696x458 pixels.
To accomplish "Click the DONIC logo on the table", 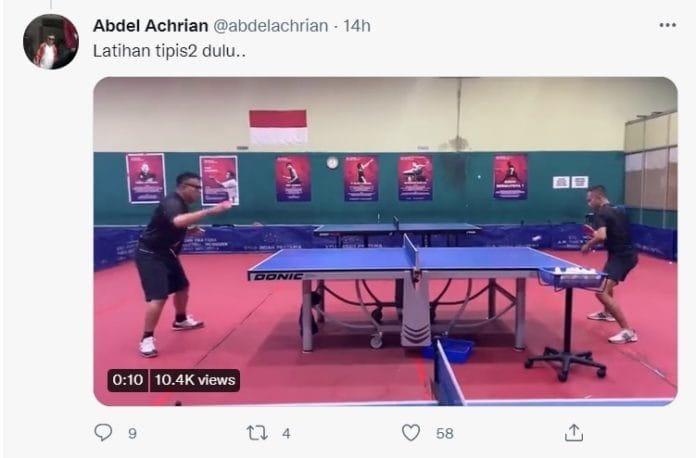I will [x=278, y=276].
